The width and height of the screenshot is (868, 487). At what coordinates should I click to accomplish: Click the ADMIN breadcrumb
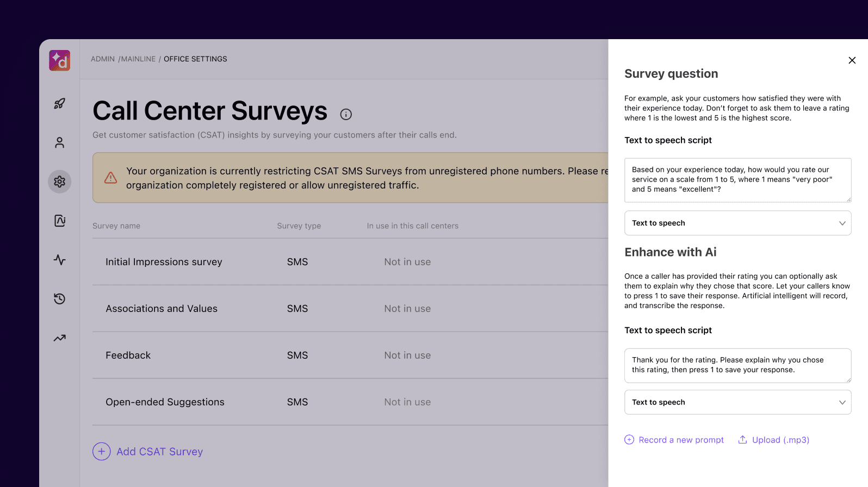click(x=103, y=59)
